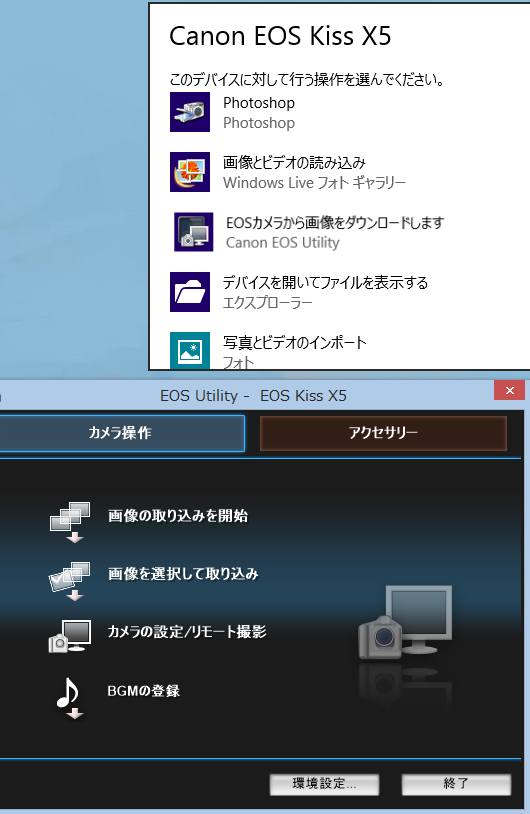Click the 画像を選択して取り込み checkmark icon
This screenshot has height=814, width=530.
click(x=70, y=580)
